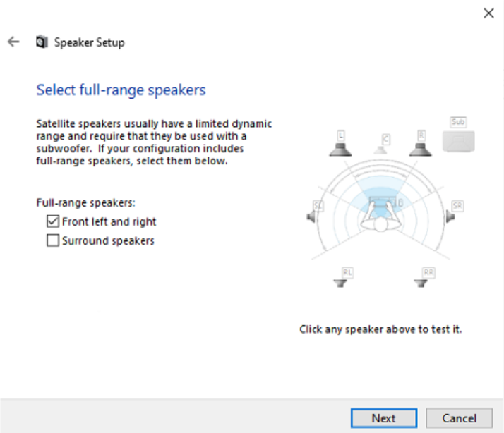Cancel the speaker setup wizard

click(x=459, y=418)
